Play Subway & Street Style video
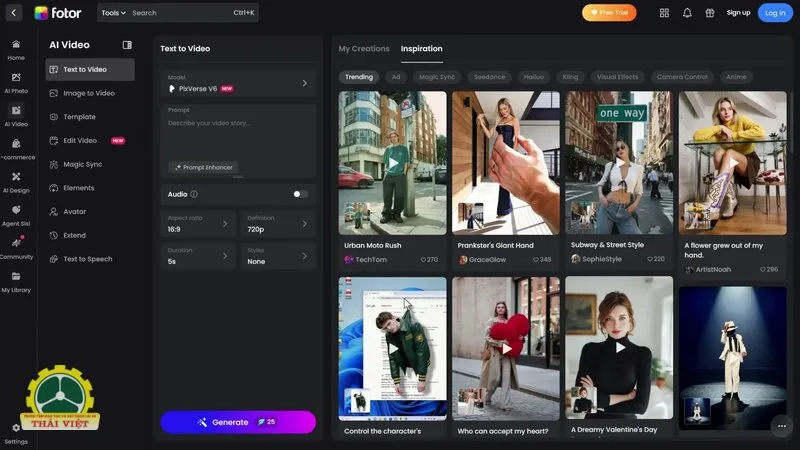800x450 pixels. click(619, 163)
